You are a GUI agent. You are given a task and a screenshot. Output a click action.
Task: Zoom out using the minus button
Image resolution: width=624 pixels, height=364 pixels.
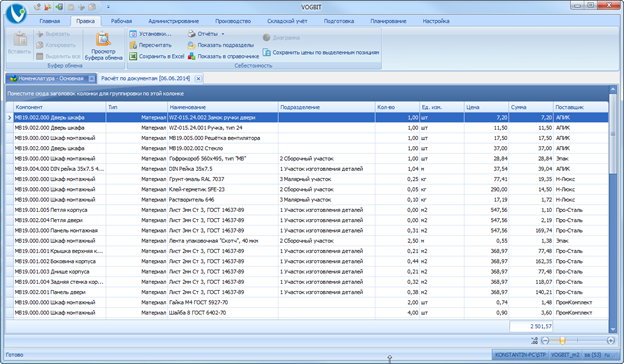point(545,341)
